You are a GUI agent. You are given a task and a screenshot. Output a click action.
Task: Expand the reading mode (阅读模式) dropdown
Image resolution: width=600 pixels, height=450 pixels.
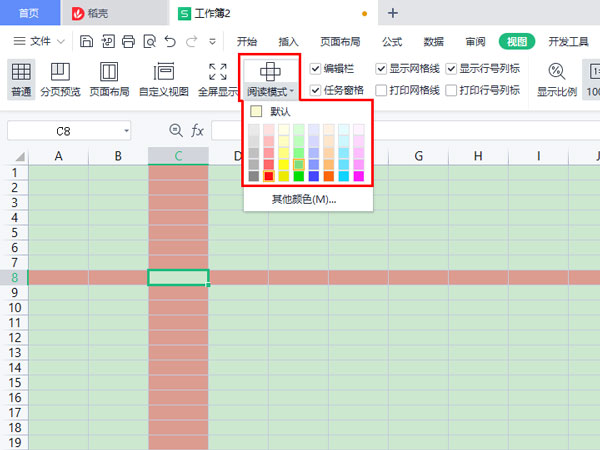[x=271, y=90]
